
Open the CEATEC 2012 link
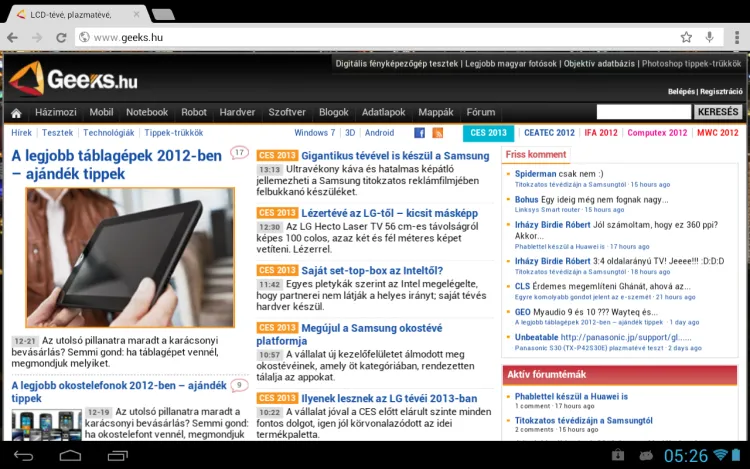(549, 133)
